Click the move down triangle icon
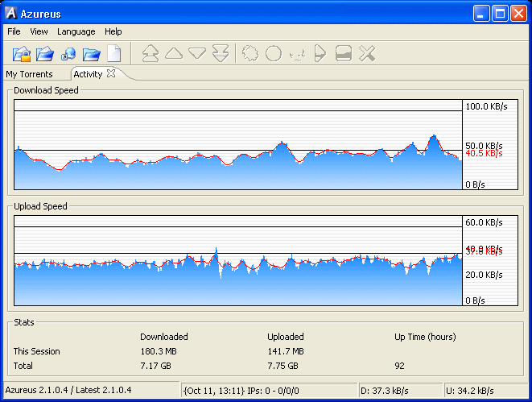The height and width of the screenshot is (402, 532). [x=197, y=53]
